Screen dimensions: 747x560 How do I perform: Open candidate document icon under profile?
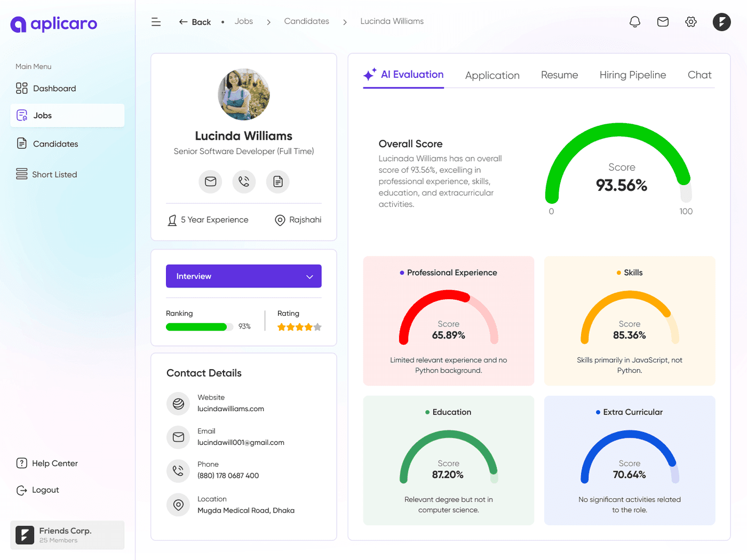tap(277, 182)
